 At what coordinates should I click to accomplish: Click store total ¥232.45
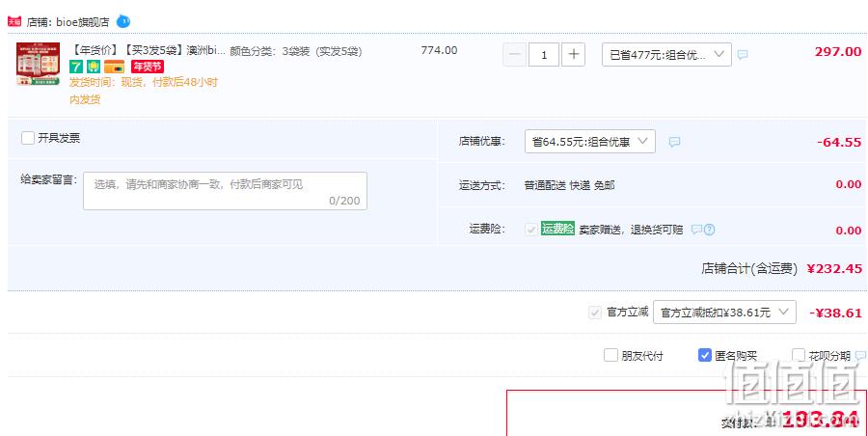pyautogui.click(x=835, y=269)
